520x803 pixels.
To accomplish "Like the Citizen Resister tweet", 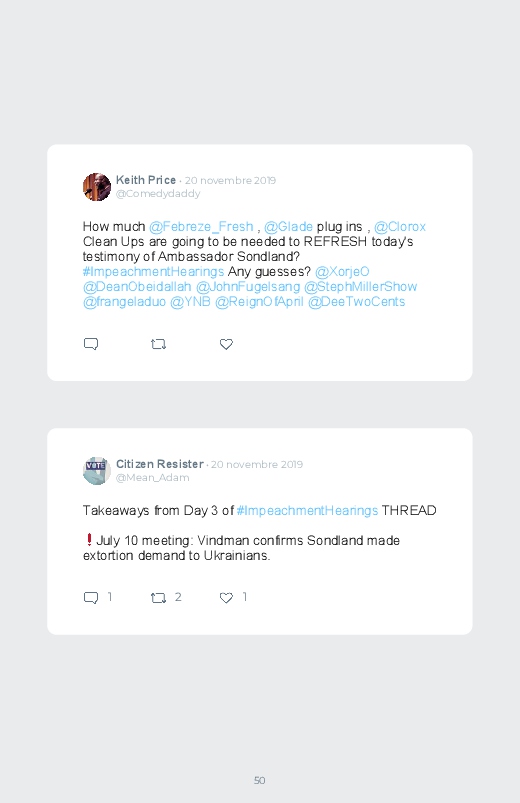I will (x=226, y=598).
